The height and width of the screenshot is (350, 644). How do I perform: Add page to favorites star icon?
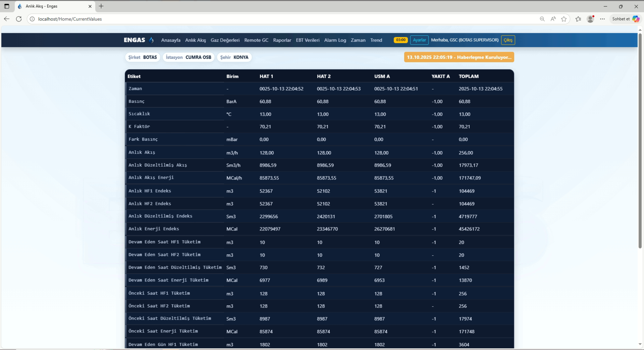pos(564,19)
